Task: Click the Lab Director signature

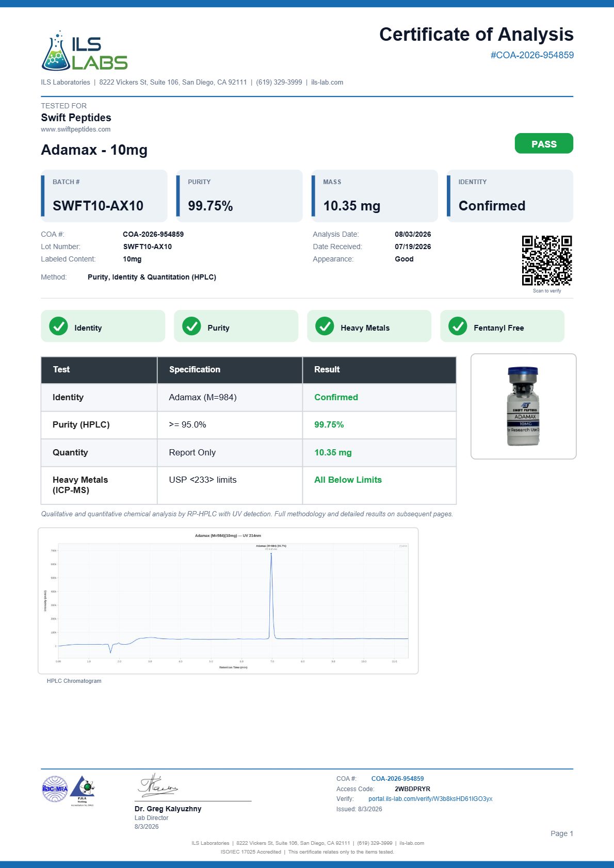Action: point(158,786)
